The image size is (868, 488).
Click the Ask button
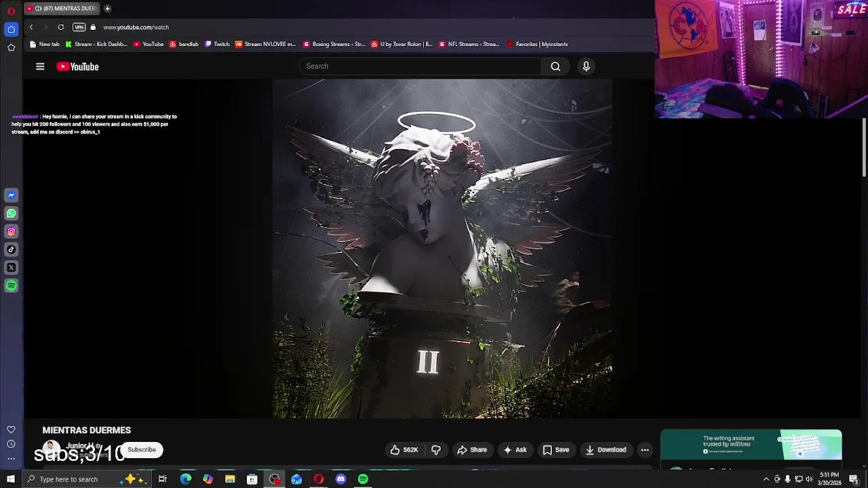tap(514, 449)
